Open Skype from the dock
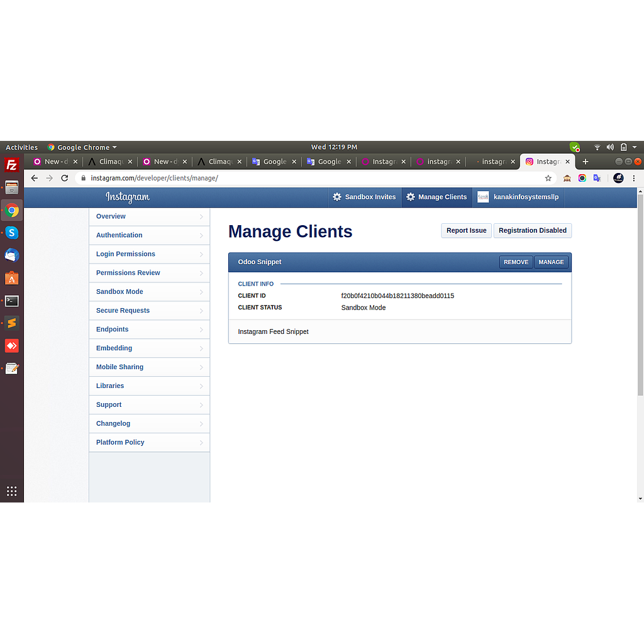The height and width of the screenshot is (644, 644). tap(11, 233)
